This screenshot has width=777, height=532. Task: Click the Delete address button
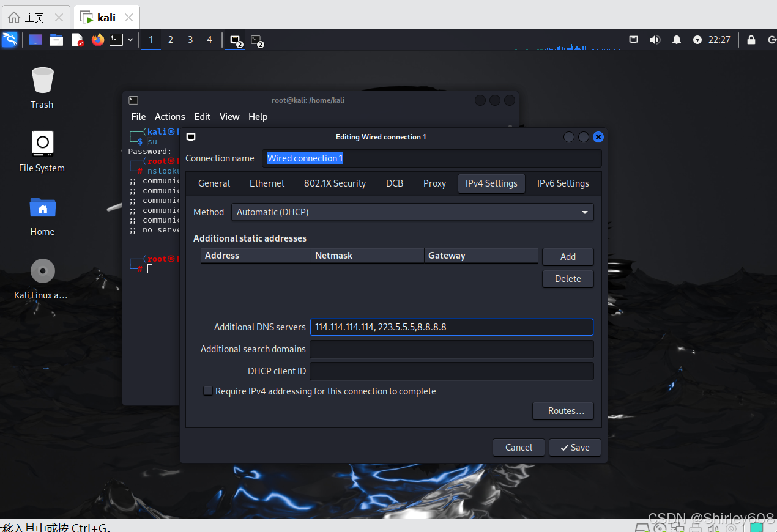(568, 279)
